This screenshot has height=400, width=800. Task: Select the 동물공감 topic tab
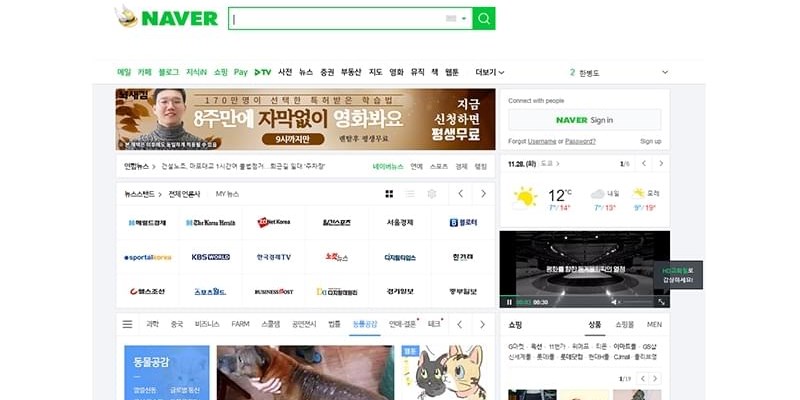tap(365, 324)
